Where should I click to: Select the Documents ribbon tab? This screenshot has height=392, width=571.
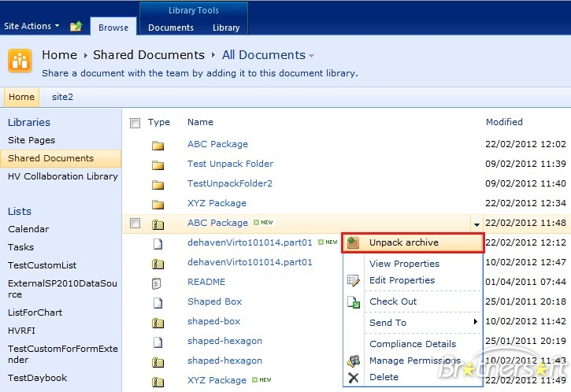point(171,28)
